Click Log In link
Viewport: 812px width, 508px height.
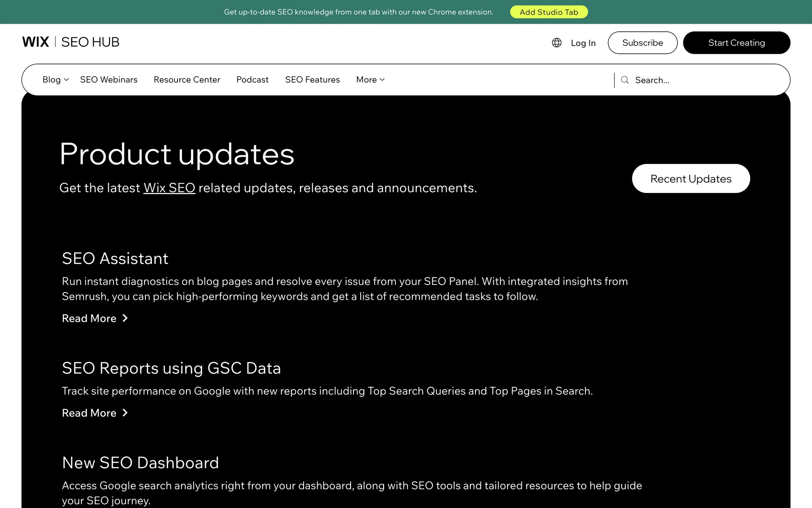click(x=583, y=43)
